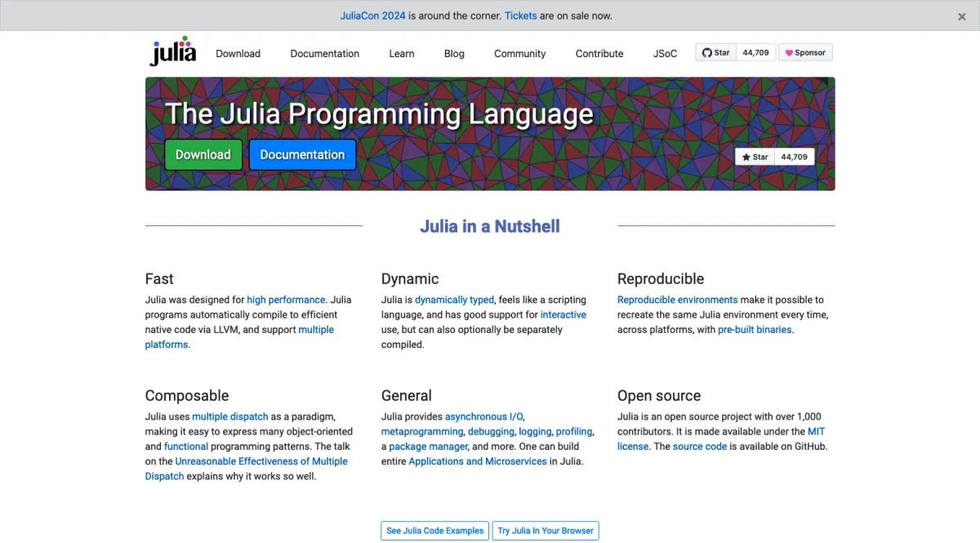Click the Open source section heading
The height and width of the screenshot is (543, 980).
tap(659, 395)
